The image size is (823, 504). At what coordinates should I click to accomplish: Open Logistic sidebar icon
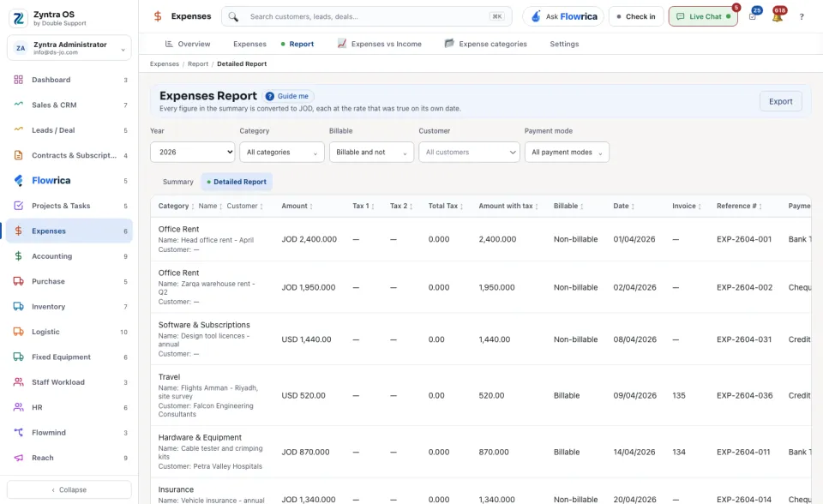(18, 332)
